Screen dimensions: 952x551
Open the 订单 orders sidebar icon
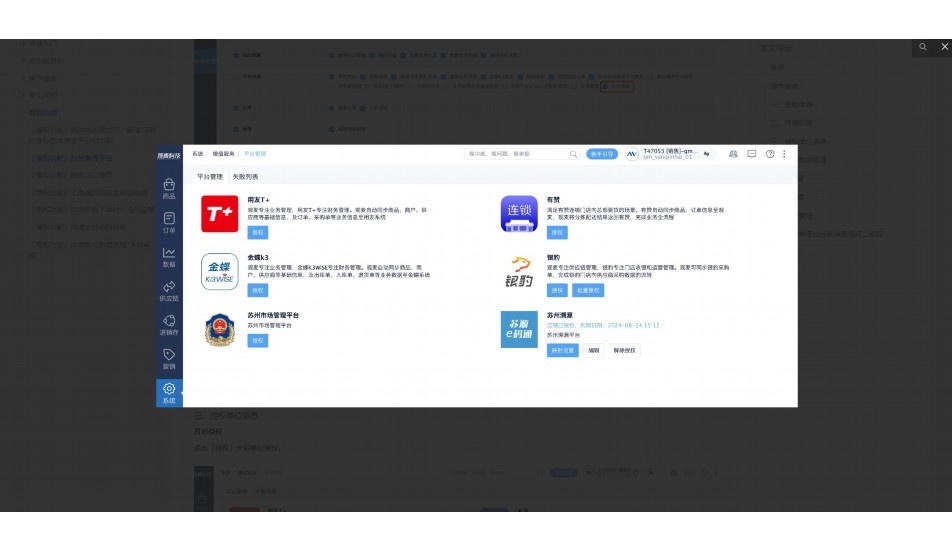[169, 223]
